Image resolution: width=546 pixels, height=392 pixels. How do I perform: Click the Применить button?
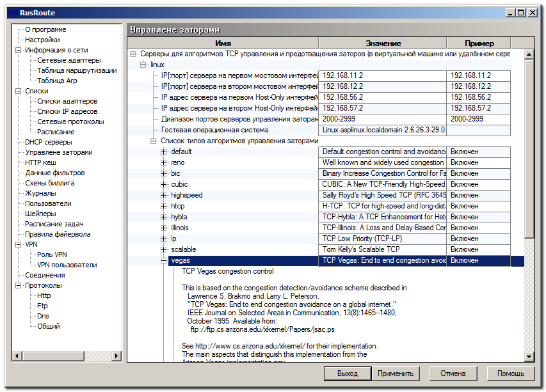(396, 373)
